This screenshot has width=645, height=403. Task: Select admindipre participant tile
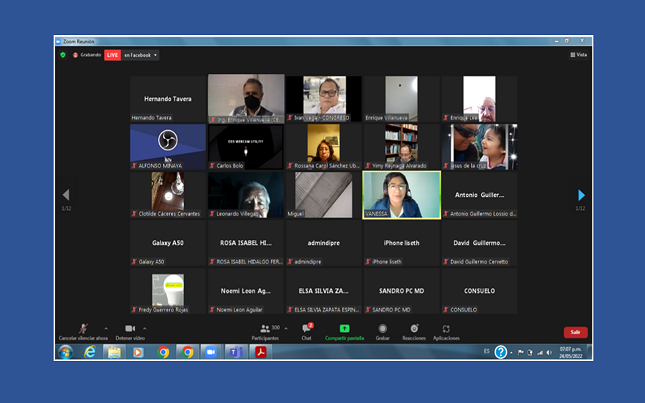pos(324,243)
